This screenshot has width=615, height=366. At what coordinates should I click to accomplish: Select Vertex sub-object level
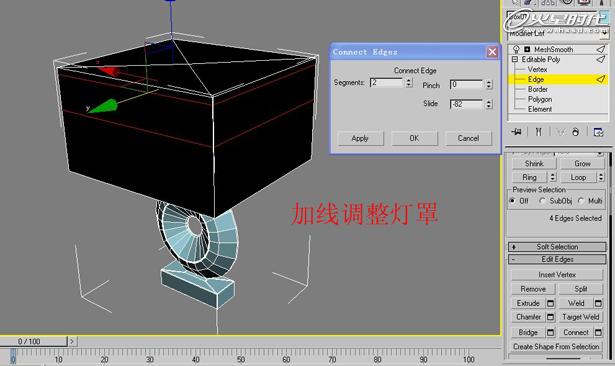[537, 69]
